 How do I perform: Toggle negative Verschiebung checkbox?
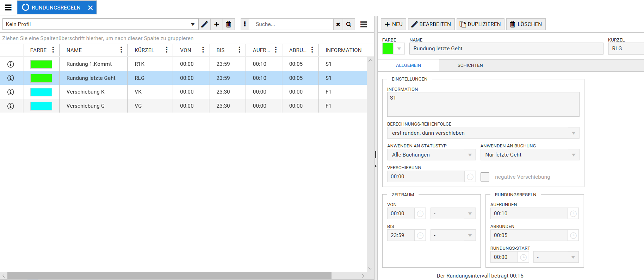click(x=485, y=177)
